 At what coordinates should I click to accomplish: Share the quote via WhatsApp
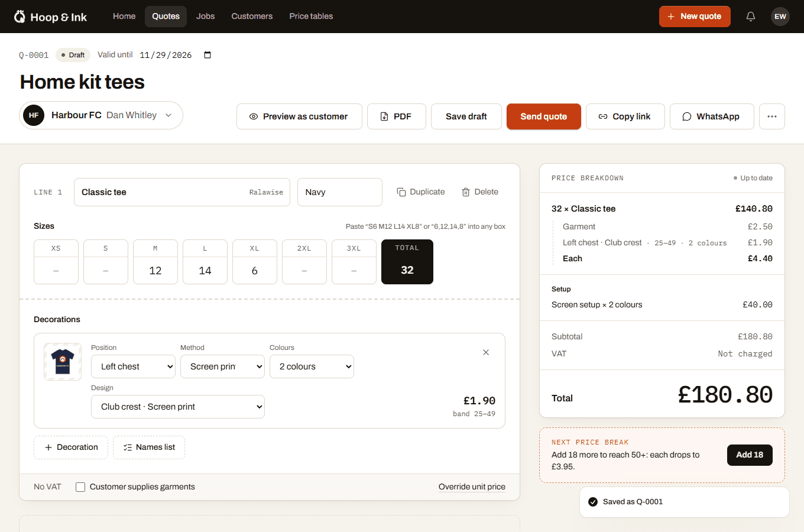tap(712, 116)
